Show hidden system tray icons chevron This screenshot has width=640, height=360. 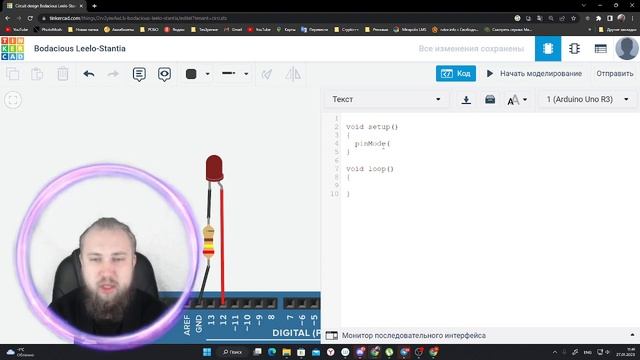pos(555,352)
